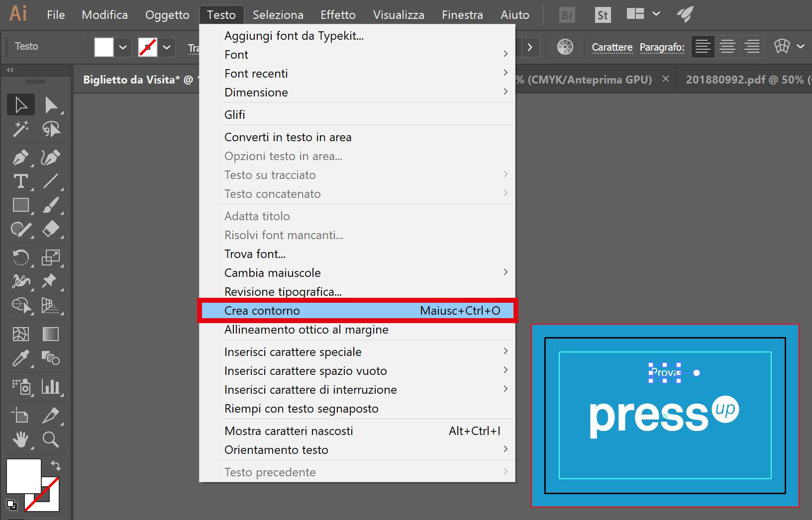
Task: Open the Paragrafo panel link
Action: 662,47
